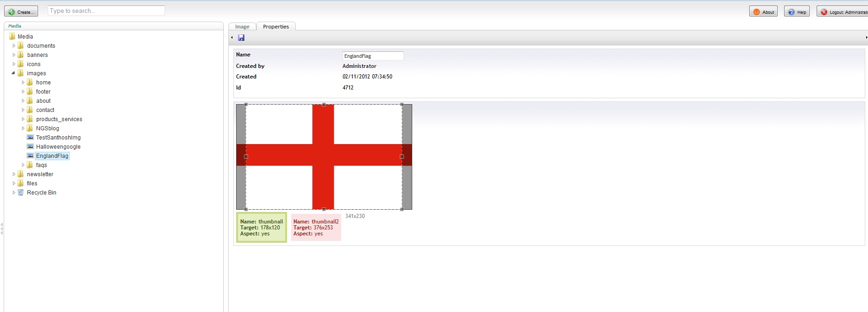The width and height of the screenshot is (868, 312).
Task: Expand the contact folder
Action: click(x=23, y=110)
